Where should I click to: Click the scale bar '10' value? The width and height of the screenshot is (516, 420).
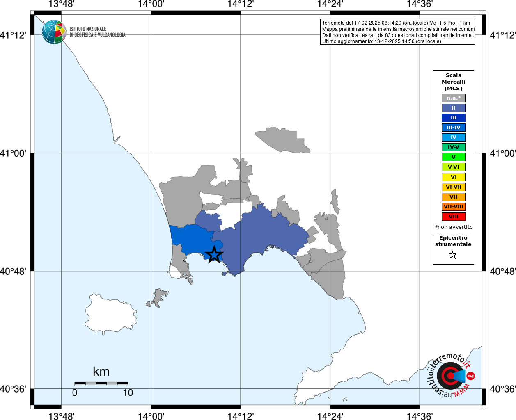tap(128, 393)
